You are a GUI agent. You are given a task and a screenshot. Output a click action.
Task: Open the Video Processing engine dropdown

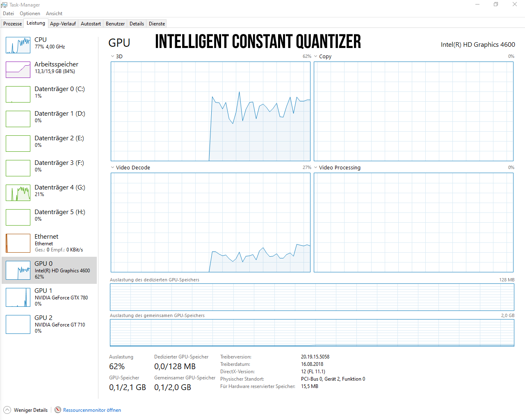[x=315, y=167]
